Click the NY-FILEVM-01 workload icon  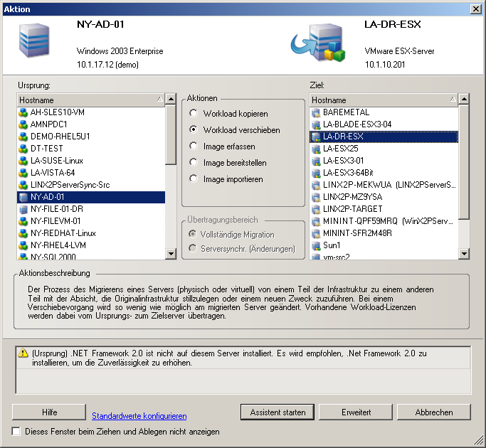click(x=23, y=221)
